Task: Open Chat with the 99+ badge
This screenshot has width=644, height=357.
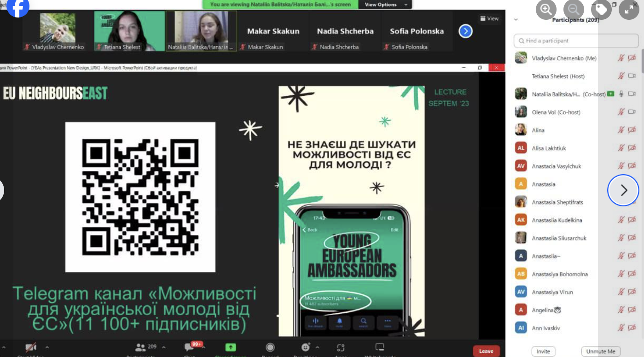Action: (x=189, y=347)
